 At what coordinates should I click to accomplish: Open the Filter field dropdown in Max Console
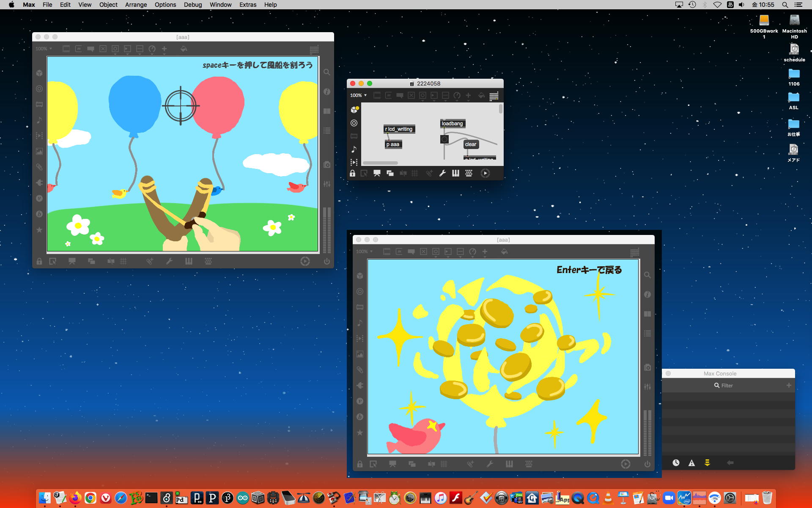click(x=717, y=386)
